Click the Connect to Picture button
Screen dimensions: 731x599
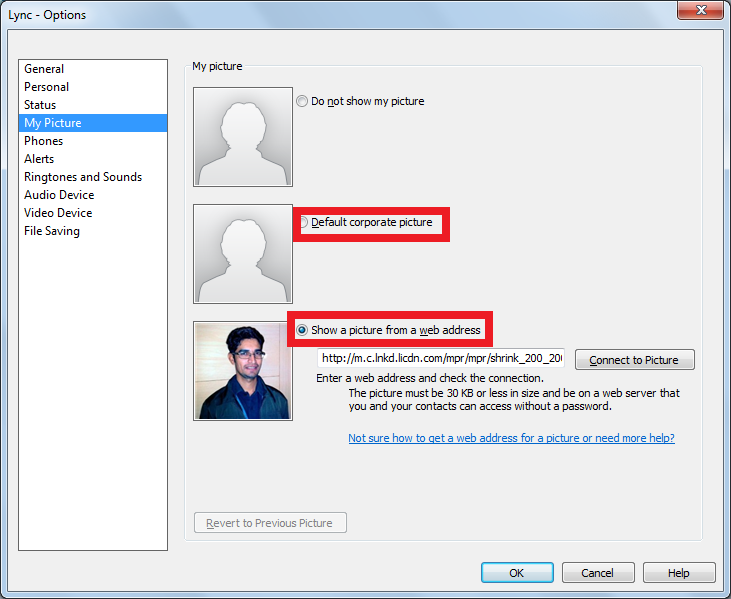(x=634, y=360)
